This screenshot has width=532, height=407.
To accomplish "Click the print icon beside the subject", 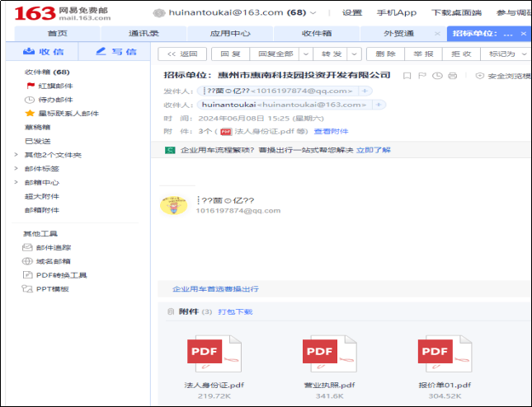I will pyautogui.click(x=452, y=76).
